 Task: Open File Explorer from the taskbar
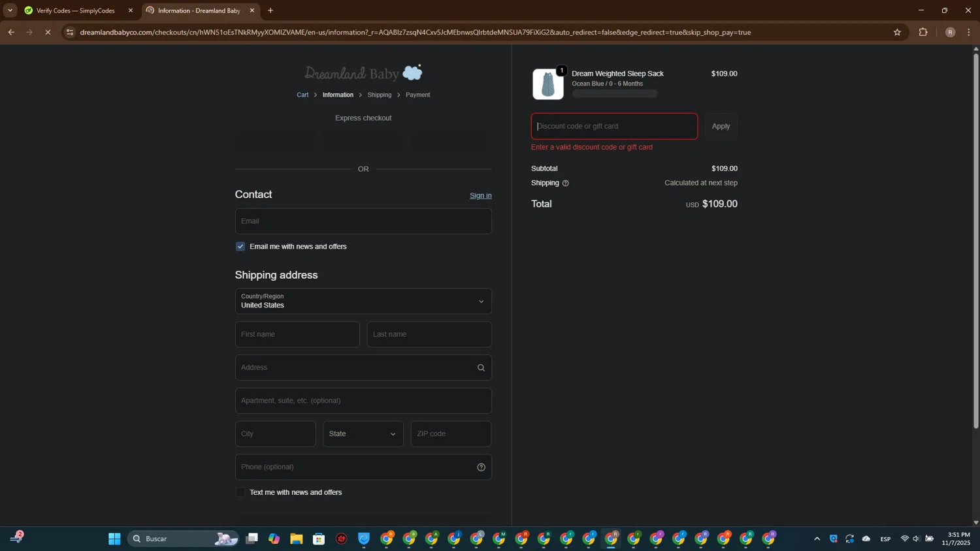(x=297, y=539)
